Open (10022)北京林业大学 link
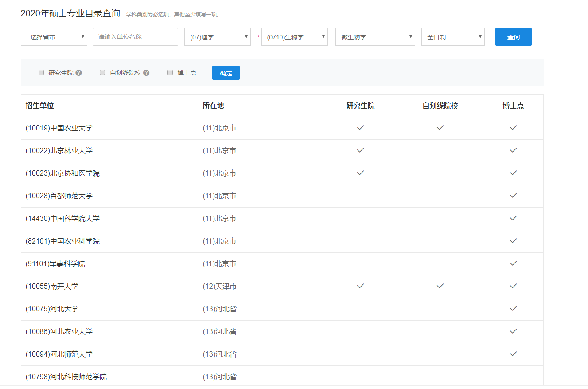Screen dimensions: 588x389 59,151
